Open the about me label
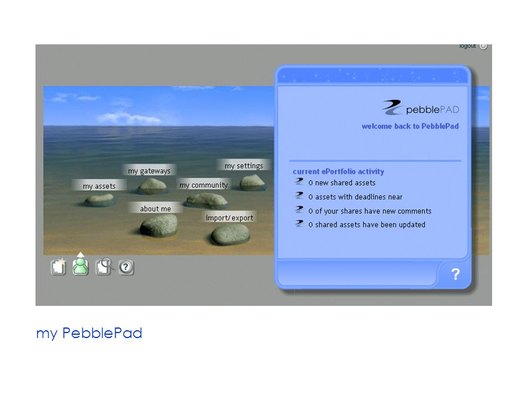This screenshot has width=532, height=399. pyautogui.click(x=155, y=208)
